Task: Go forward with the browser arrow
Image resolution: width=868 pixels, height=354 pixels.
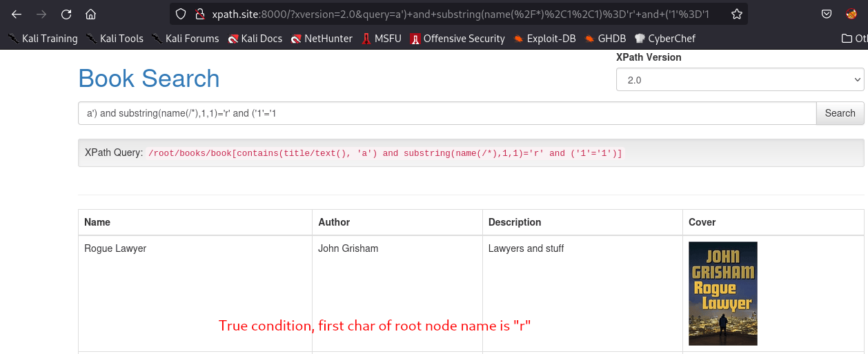Action: tap(41, 14)
